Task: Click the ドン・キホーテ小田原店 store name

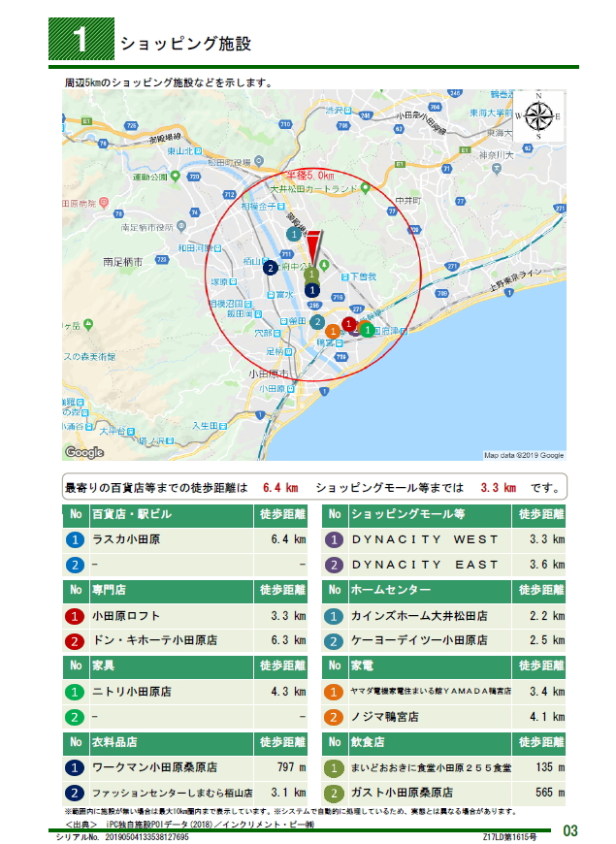Action: click(x=155, y=640)
